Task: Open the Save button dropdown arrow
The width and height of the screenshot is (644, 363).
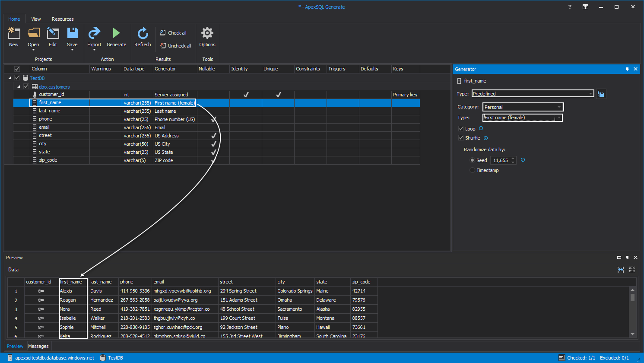Action: [x=72, y=50]
